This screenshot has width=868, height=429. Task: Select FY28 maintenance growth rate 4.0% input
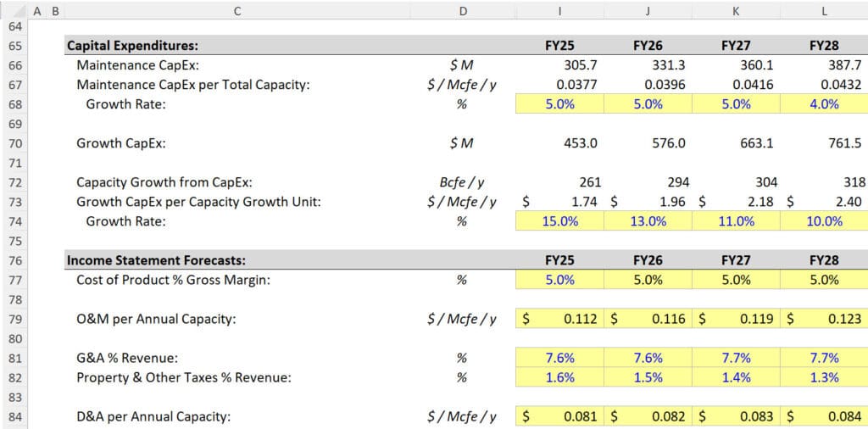pos(824,104)
